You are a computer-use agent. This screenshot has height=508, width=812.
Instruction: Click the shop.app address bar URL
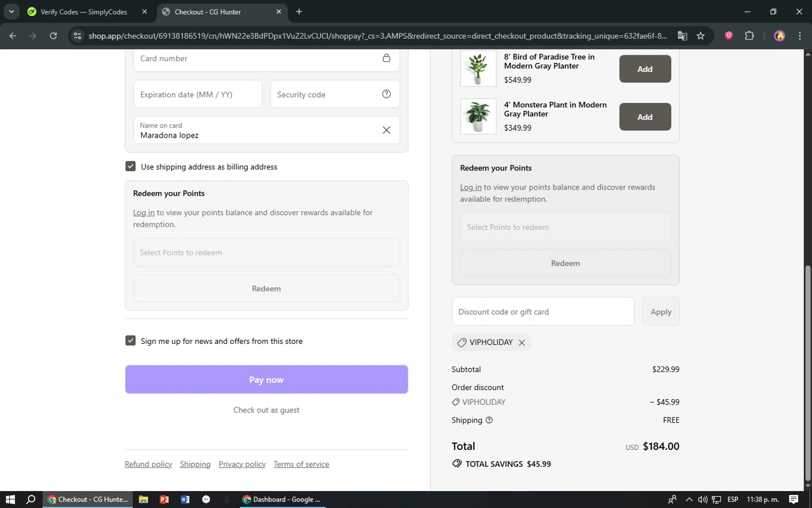378,36
